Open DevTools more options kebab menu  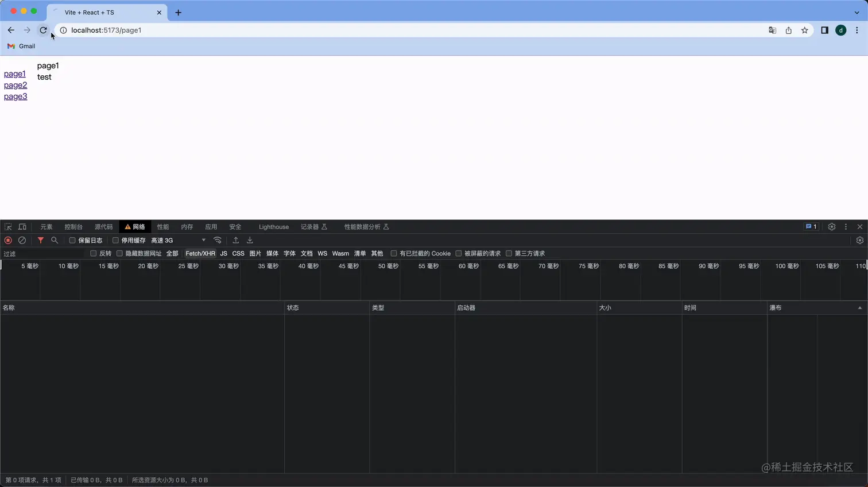pos(846,227)
